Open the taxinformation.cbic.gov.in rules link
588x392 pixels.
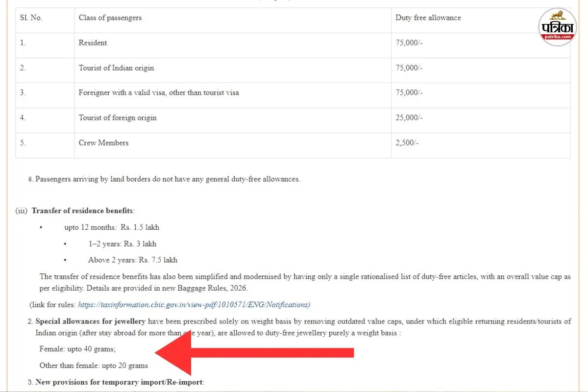click(x=194, y=305)
